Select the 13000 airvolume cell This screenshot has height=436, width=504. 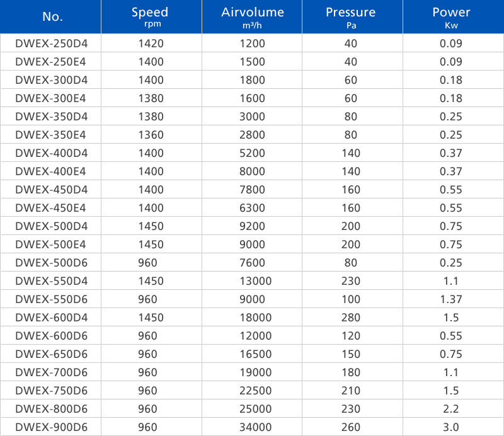(x=253, y=281)
